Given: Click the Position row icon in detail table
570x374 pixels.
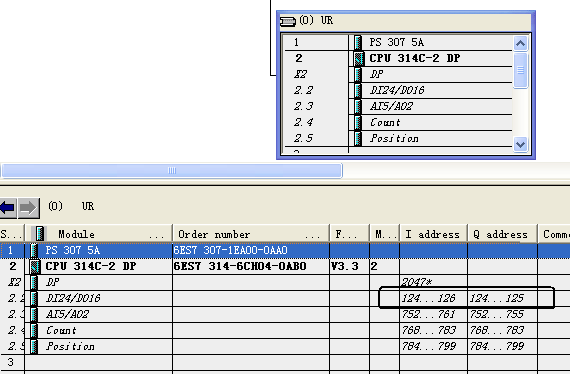Looking at the screenshot, I should coord(34,346).
